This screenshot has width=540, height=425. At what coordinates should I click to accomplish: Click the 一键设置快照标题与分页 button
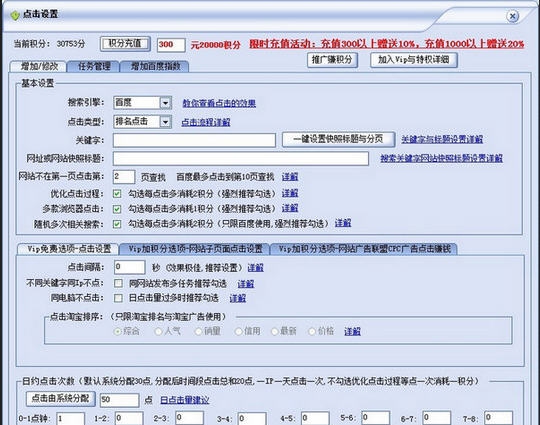(338, 139)
